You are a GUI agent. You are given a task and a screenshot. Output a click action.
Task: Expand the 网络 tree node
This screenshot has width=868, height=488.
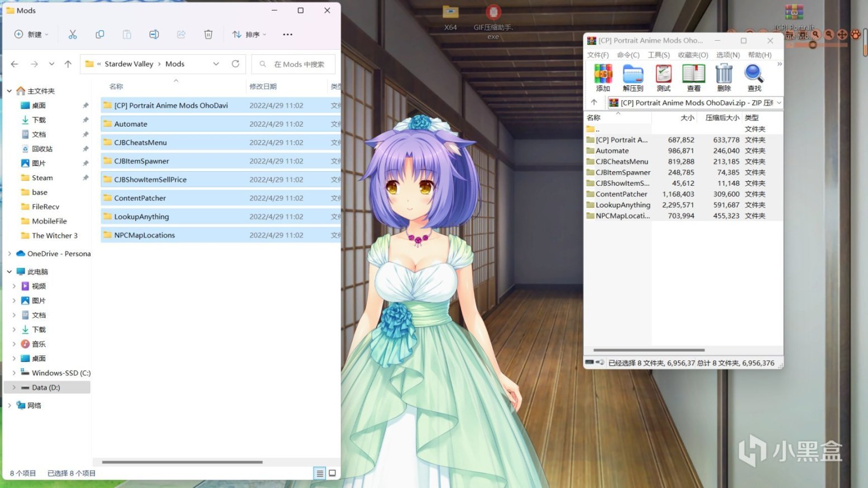pyautogui.click(x=9, y=405)
